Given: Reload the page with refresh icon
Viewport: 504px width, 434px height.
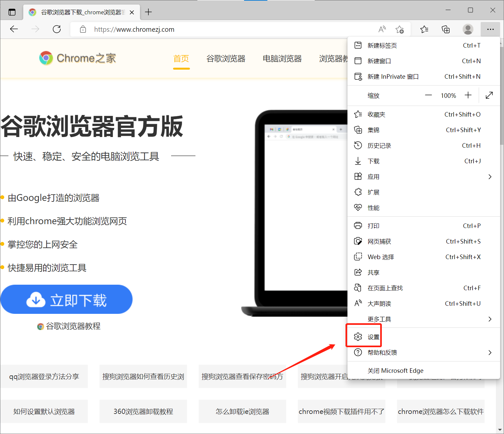Looking at the screenshot, I should (56, 29).
